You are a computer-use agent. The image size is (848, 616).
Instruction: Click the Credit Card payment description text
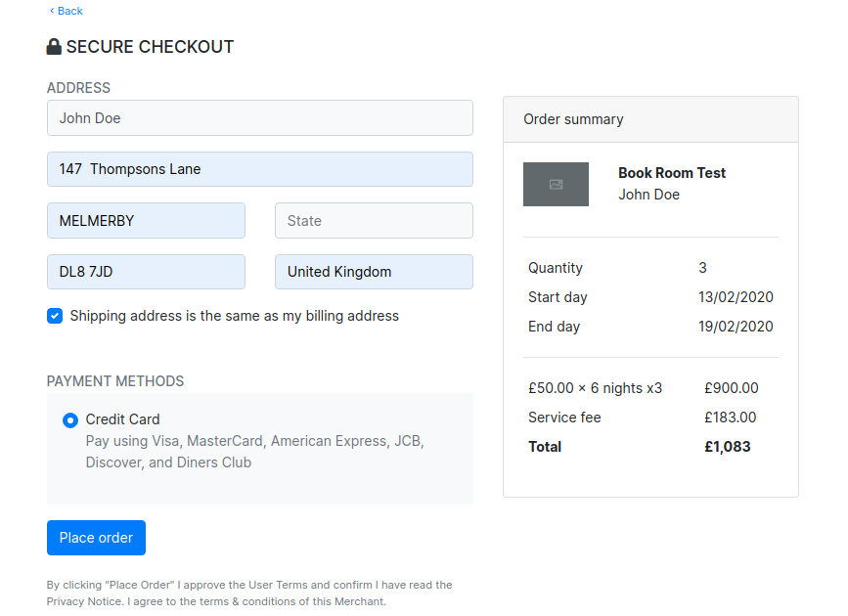click(254, 452)
